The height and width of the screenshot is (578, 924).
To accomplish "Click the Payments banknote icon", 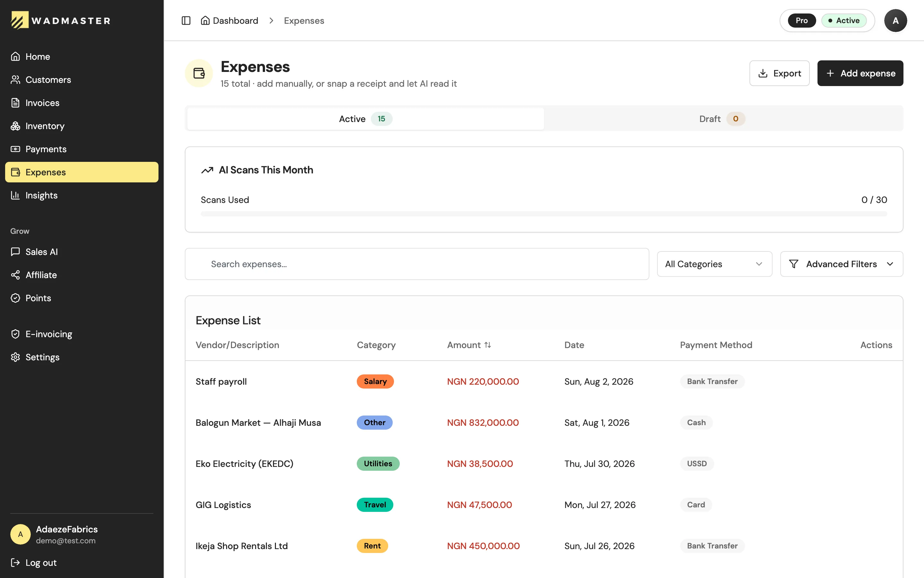I will (x=15, y=149).
